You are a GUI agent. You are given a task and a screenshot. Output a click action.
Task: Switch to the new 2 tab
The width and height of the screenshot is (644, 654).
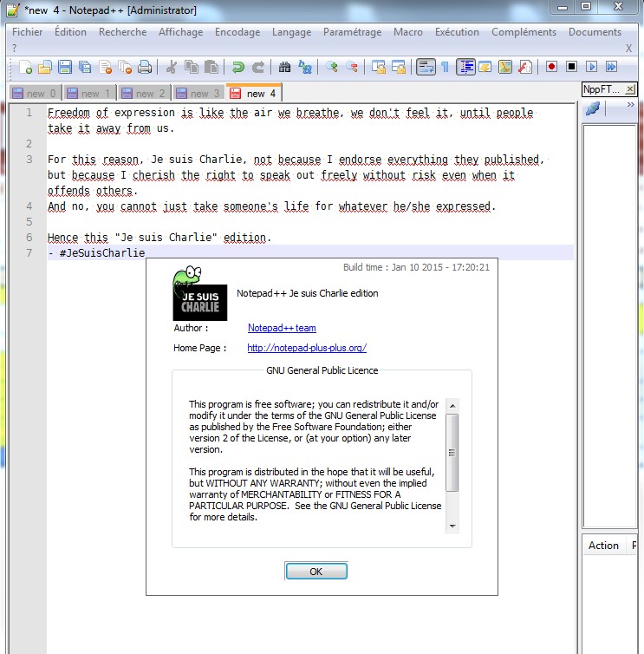click(145, 94)
